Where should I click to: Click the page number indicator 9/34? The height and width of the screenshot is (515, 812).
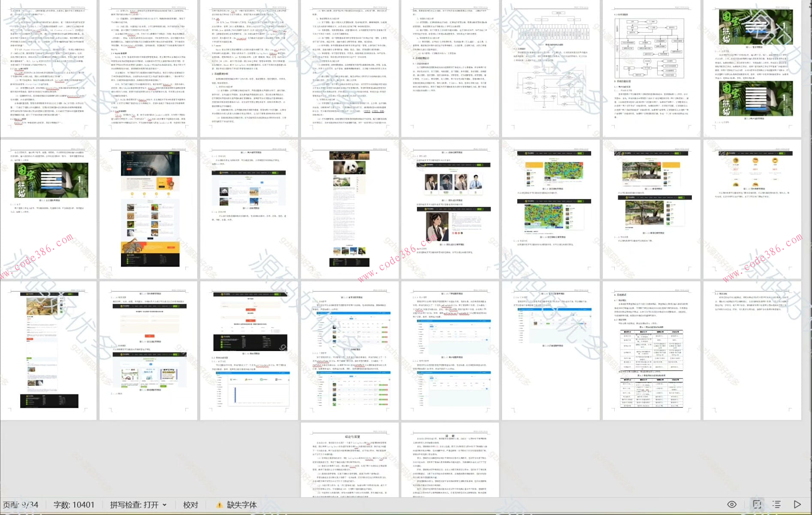tap(21, 505)
